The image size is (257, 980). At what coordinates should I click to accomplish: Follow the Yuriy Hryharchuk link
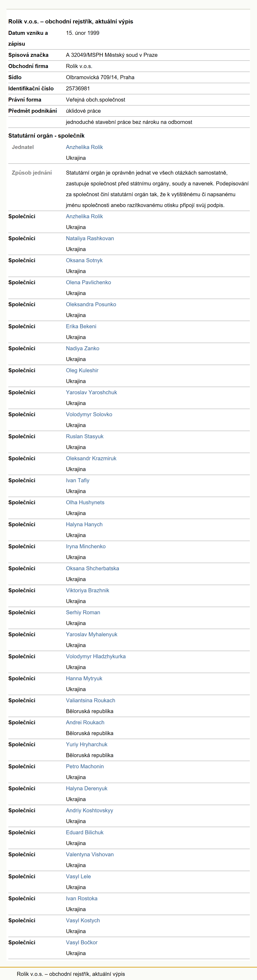[87, 744]
